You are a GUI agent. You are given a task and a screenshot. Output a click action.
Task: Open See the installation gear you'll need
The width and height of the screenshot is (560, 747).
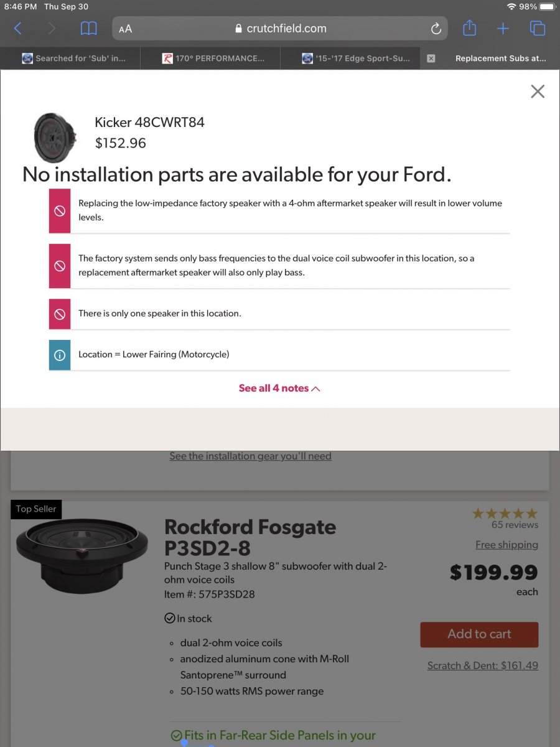pos(250,456)
